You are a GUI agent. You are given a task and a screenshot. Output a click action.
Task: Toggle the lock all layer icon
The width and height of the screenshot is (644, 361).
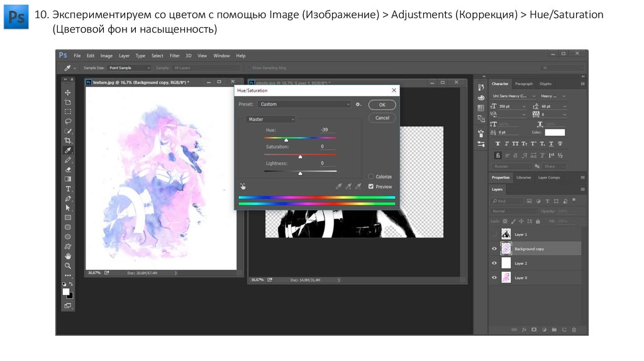pyautogui.click(x=538, y=221)
